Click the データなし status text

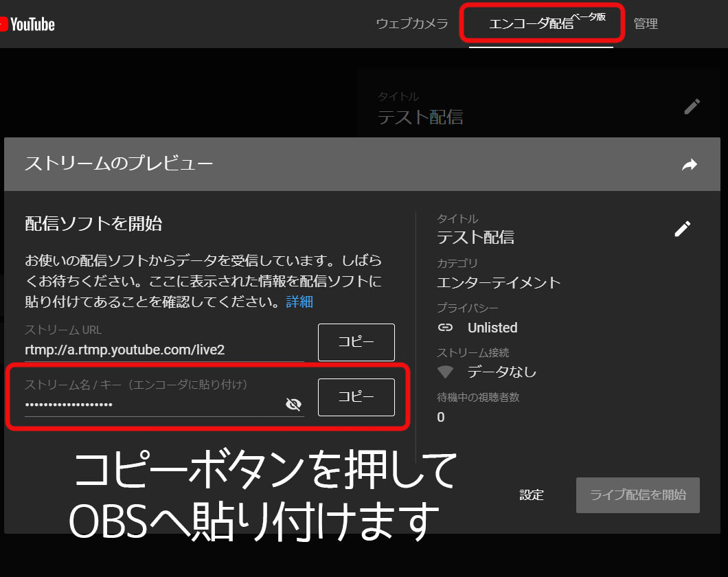[502, 372]
